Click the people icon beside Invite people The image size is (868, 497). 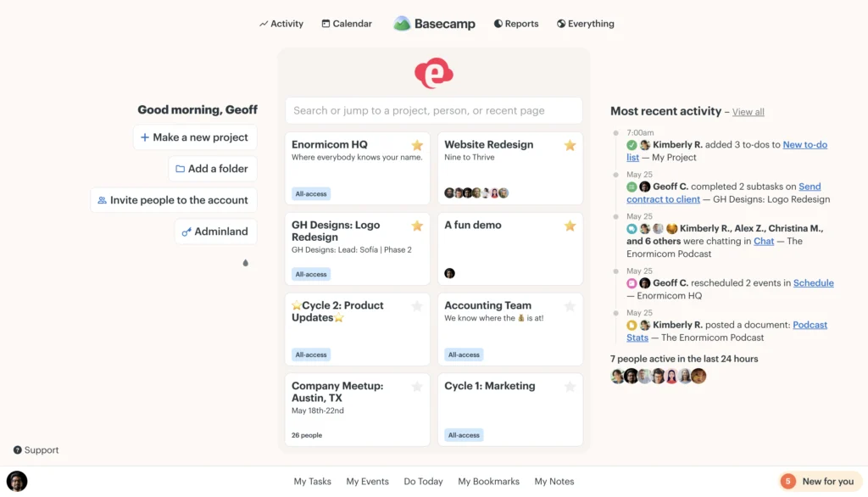point(102,200)
